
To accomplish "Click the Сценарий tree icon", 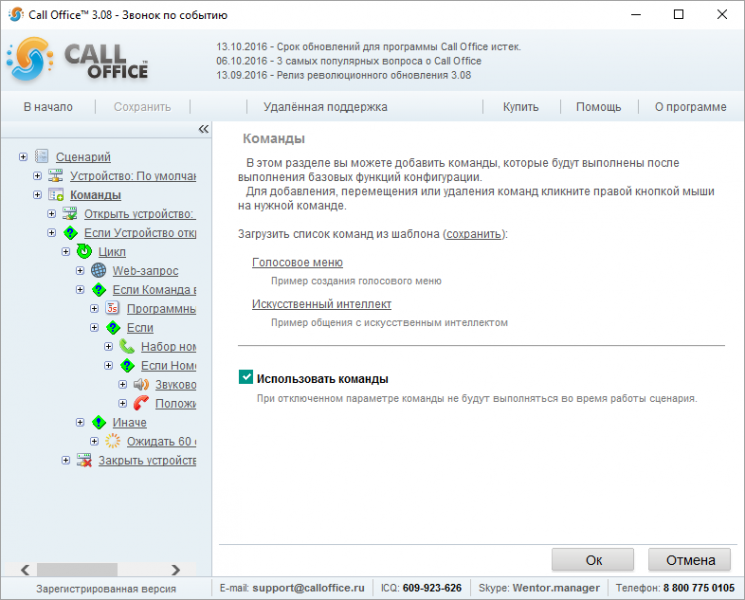I will point(42,156).
